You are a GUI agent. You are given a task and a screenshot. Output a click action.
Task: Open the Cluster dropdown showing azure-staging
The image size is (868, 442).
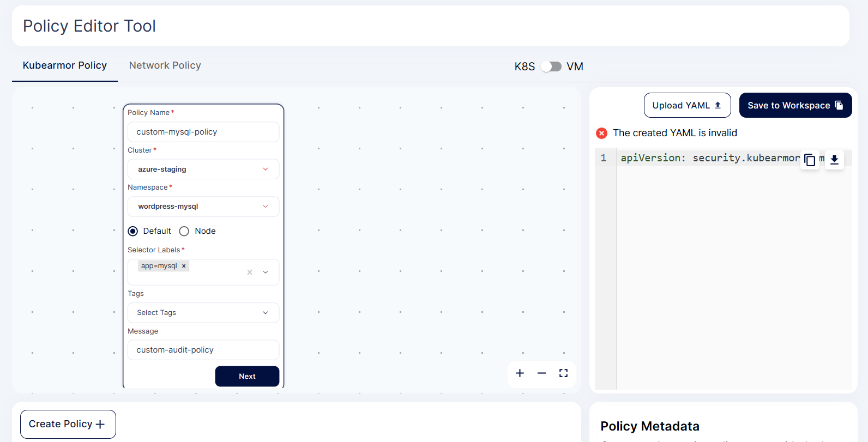point(203,169)
